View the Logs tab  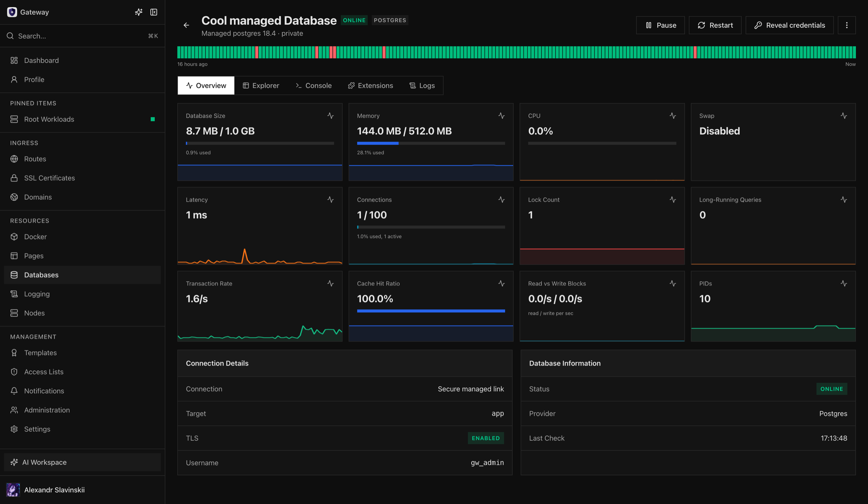tap(422, 86)
